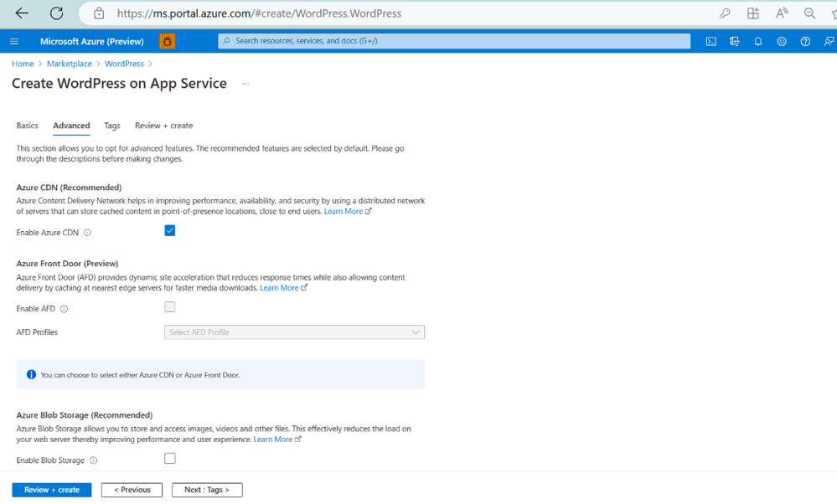Screen dimensions: 837x504
Task: Open portal settings gear icon
Action: tap(782, 41)
